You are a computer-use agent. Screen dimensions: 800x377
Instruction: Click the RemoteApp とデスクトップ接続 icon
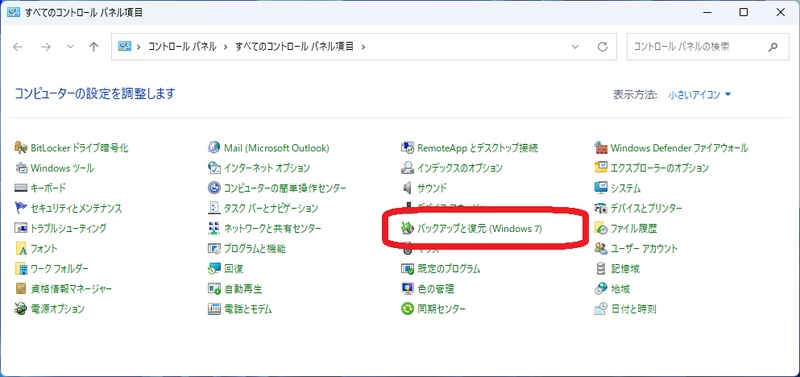tap(407, 148)
